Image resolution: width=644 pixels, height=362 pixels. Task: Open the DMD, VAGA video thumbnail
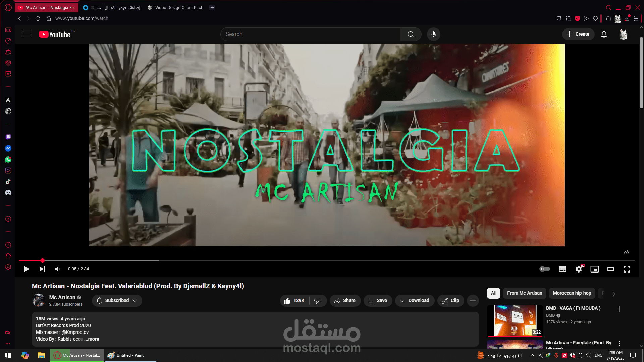tap(515, 320)
